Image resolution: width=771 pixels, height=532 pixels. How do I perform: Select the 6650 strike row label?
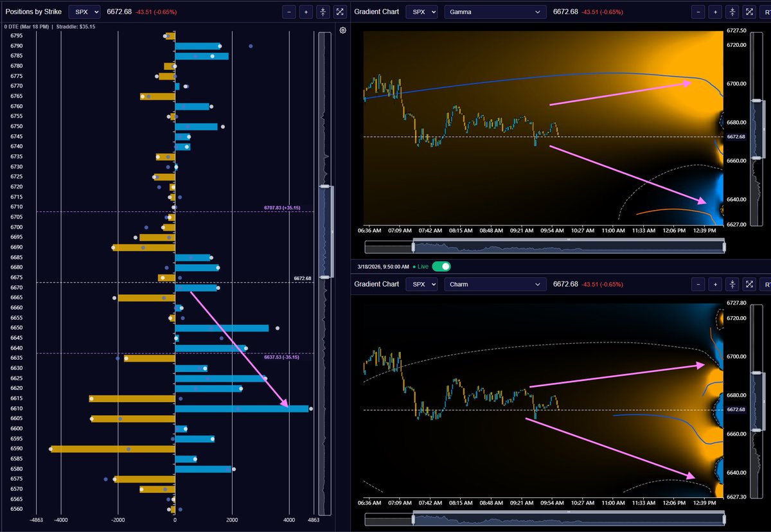[x=17, y=328]
